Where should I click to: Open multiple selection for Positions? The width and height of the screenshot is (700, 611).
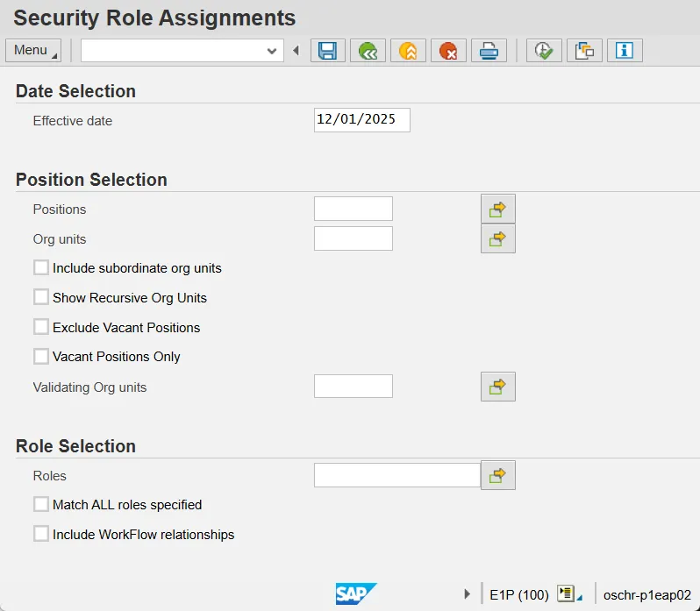coord(498,210)
